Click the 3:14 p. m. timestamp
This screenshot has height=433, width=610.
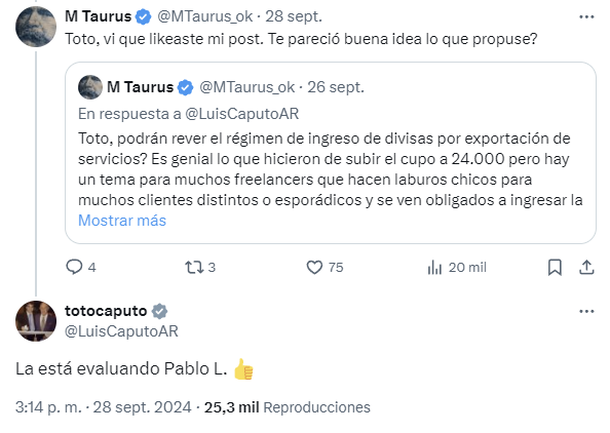(x=48, y=408)
